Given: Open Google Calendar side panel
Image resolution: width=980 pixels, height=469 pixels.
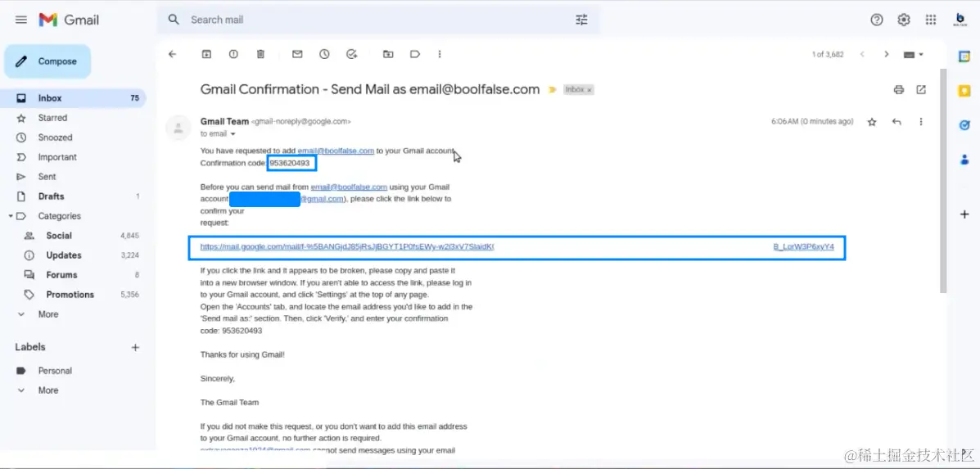Looking at the screenshot, I should (964, 56).
